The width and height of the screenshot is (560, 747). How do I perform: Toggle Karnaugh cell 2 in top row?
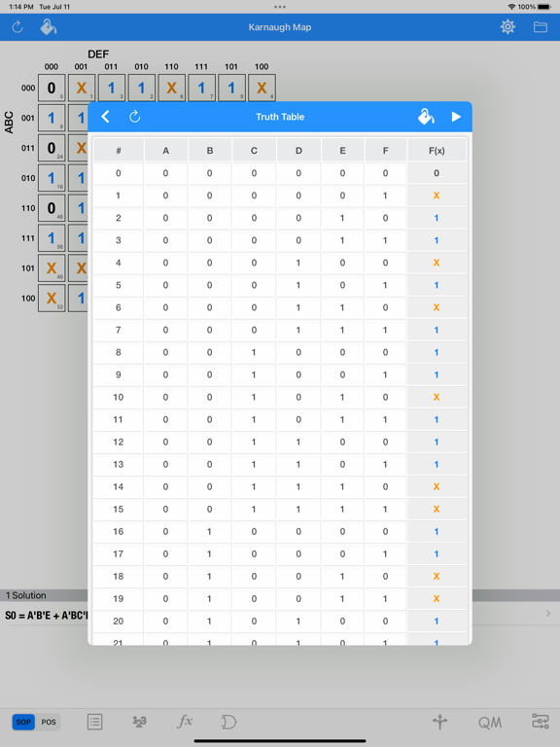tap(141, 88)
